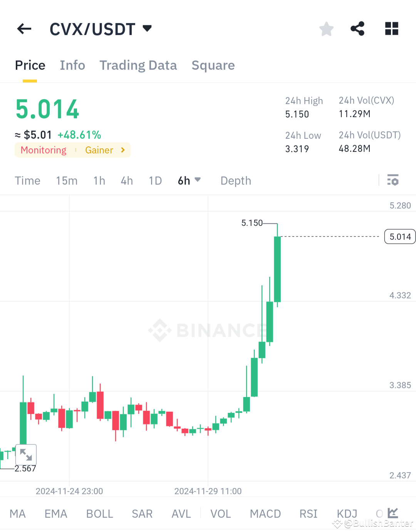Switch to the Trading Data tab
The height and width of the screenshot is (532, 416).
(x=138, y=65)
